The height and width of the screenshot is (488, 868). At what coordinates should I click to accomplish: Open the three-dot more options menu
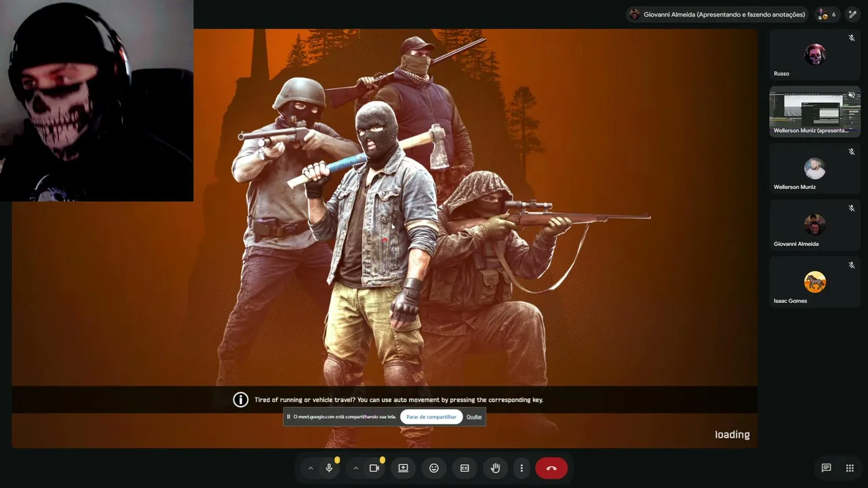[521, 468]
